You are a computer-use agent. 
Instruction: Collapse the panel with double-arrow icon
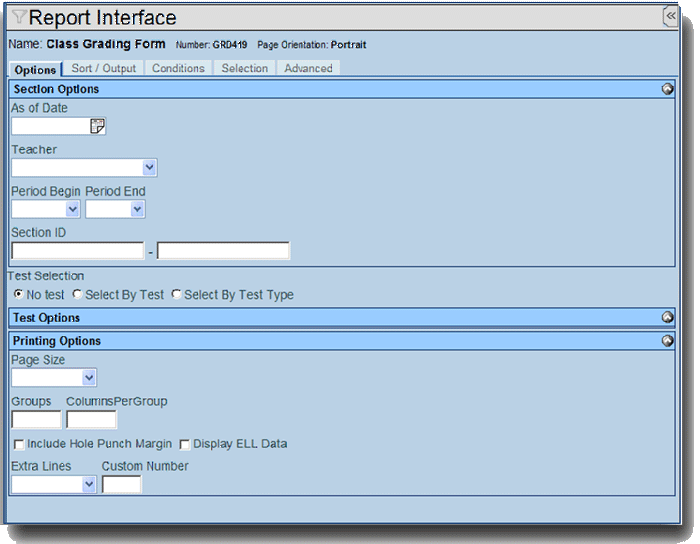[671, 17]
